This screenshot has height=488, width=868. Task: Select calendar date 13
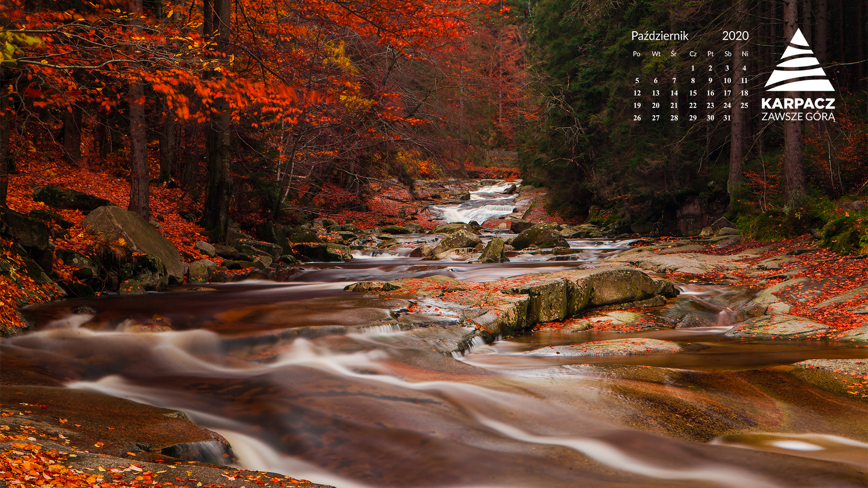tap(656, 93)
